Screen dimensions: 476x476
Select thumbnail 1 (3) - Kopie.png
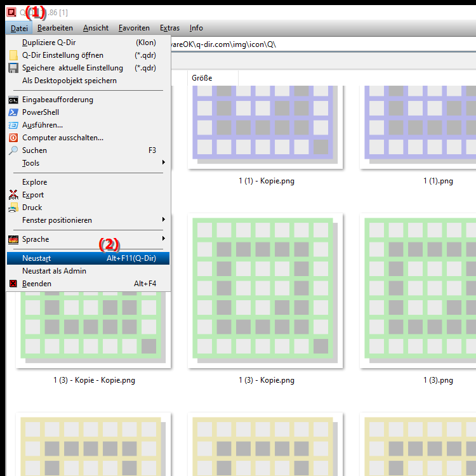pyautogui.click(x=265, y=291)
